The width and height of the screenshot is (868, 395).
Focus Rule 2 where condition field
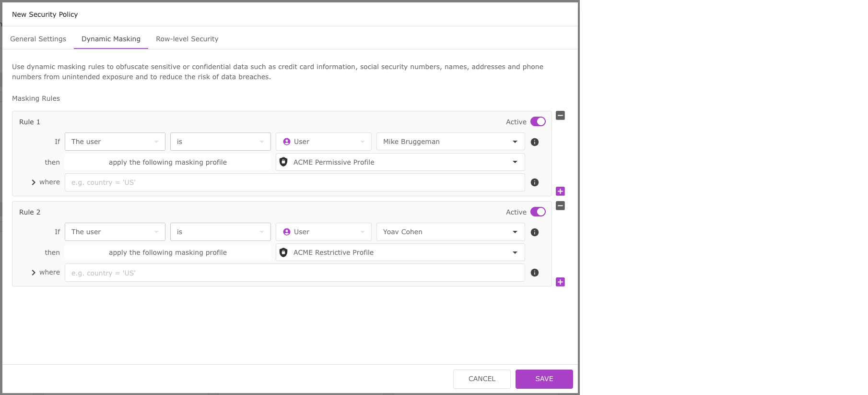(295, 273)
